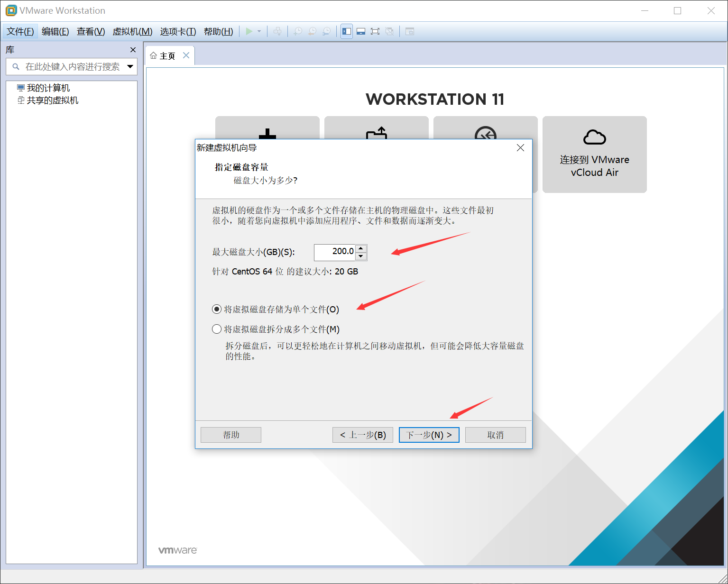The image size is (728, 584).
Task: Click the 指定磁盘容量 heading text
Action: [242, 167]
